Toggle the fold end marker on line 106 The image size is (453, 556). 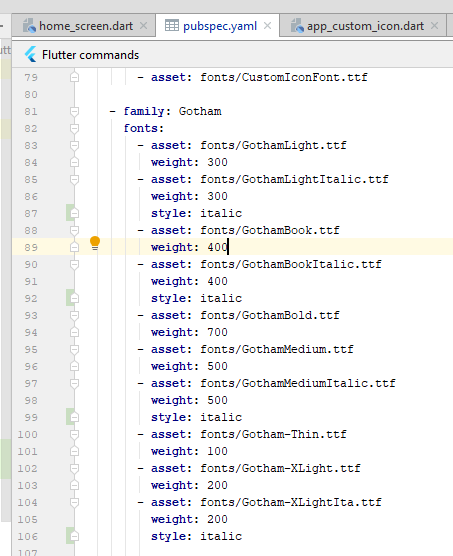click(x=74, y=536)
